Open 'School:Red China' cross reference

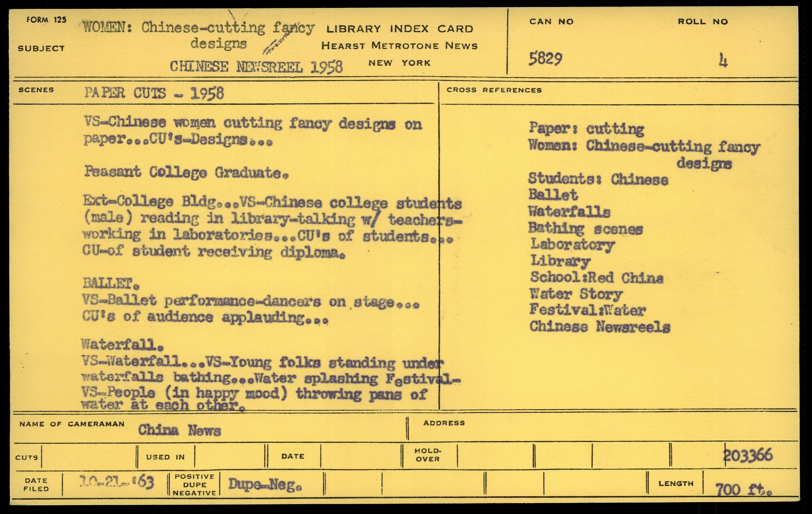596,277
